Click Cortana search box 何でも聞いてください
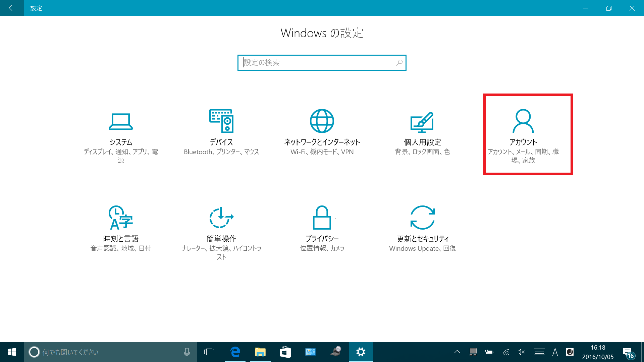Viewport: 644px width, 362px height. pyautogui.click(x=111, y=352)
